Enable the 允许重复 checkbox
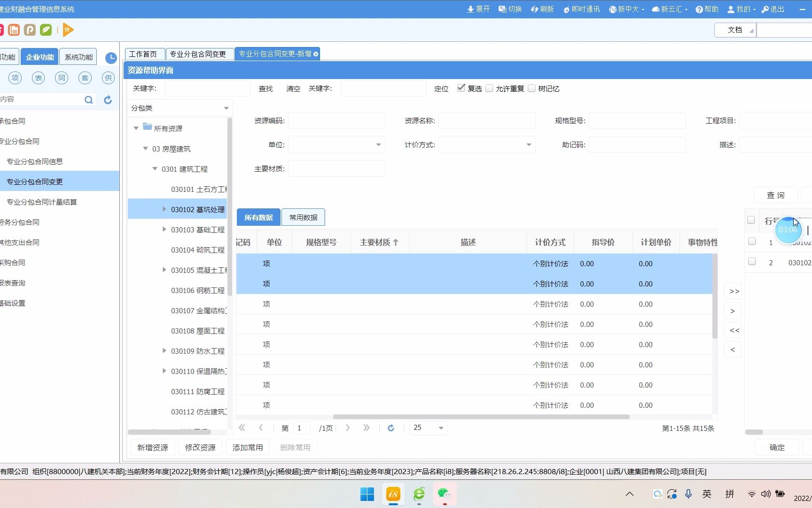The image size is (812, 508). [x=489, y=88]
